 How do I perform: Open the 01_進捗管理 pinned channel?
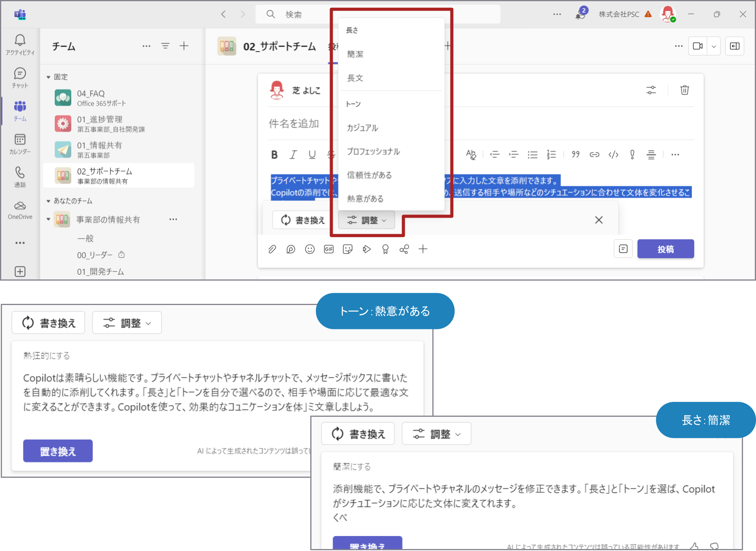coord(119,124)
